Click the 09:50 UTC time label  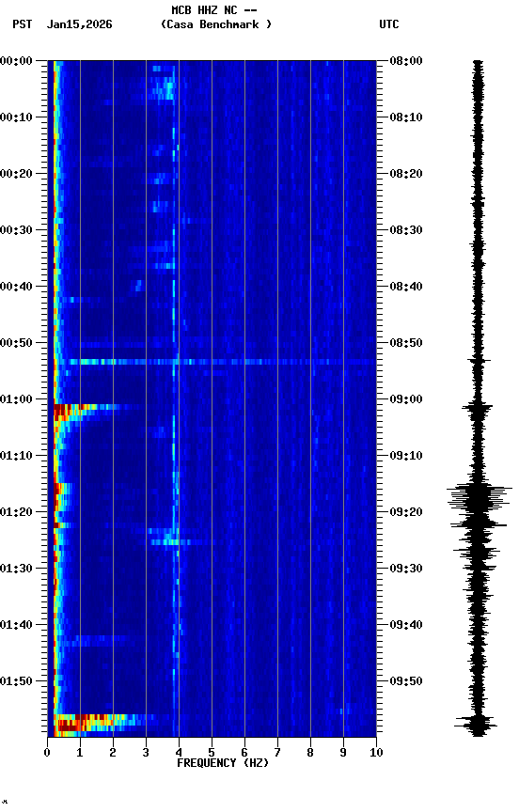[x=405, y=681]
